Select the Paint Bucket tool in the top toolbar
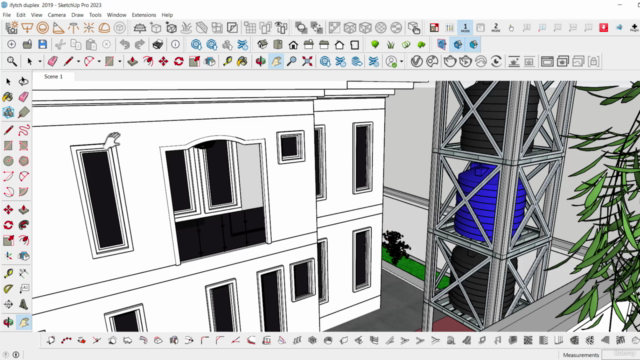 coord(242,61)
